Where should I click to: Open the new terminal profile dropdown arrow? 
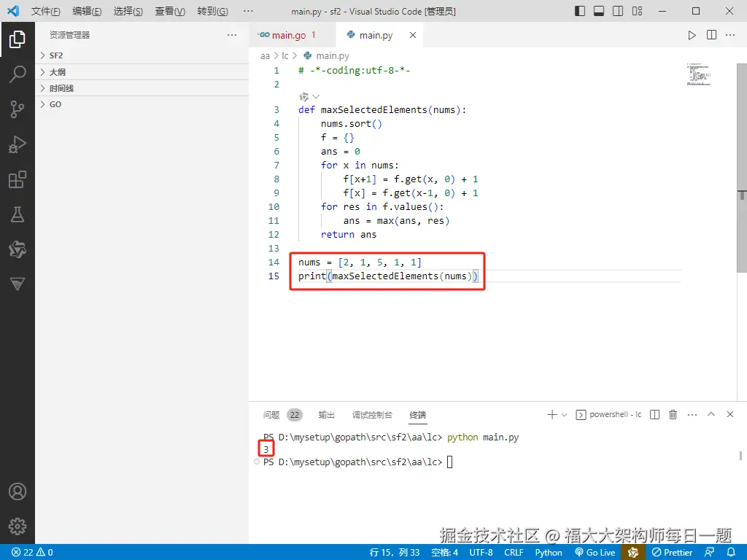564,415
